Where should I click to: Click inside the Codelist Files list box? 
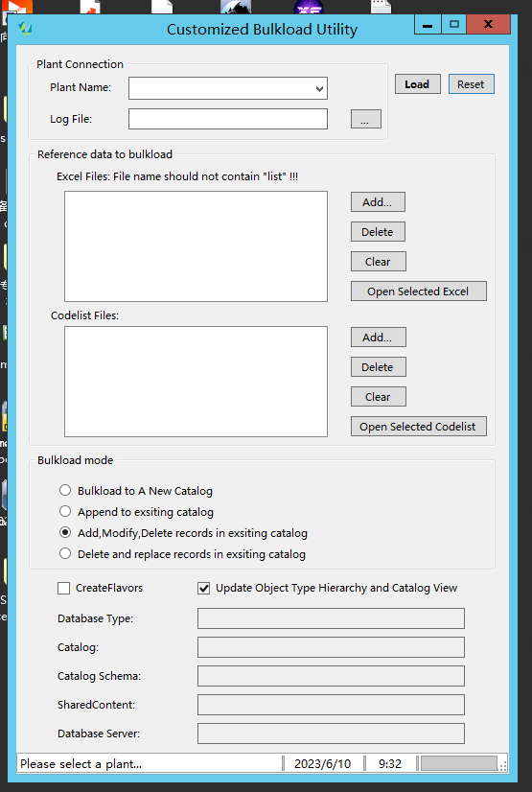click(196, 382)
